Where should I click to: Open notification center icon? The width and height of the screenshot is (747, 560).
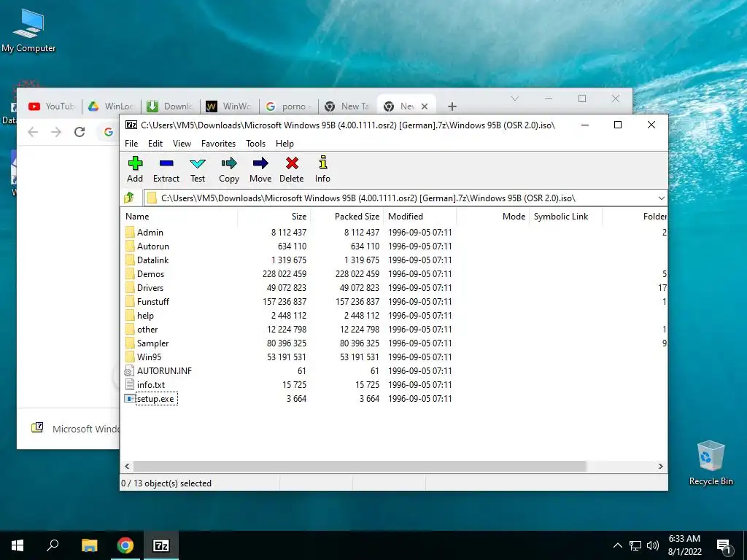click(x=724, y=546)
